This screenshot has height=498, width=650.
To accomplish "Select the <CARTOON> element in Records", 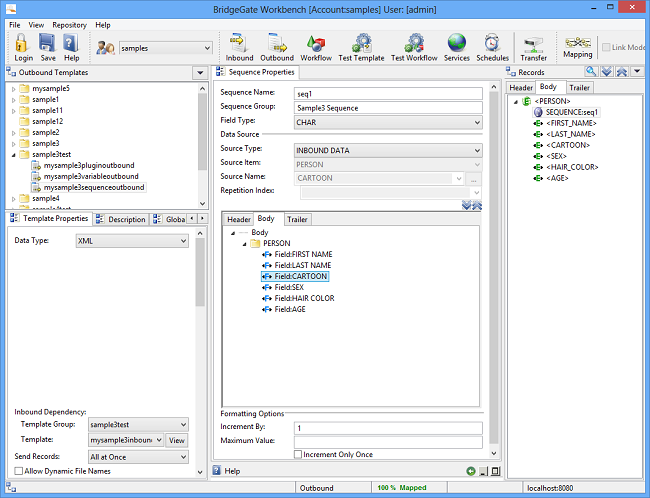I will [568, 145].
